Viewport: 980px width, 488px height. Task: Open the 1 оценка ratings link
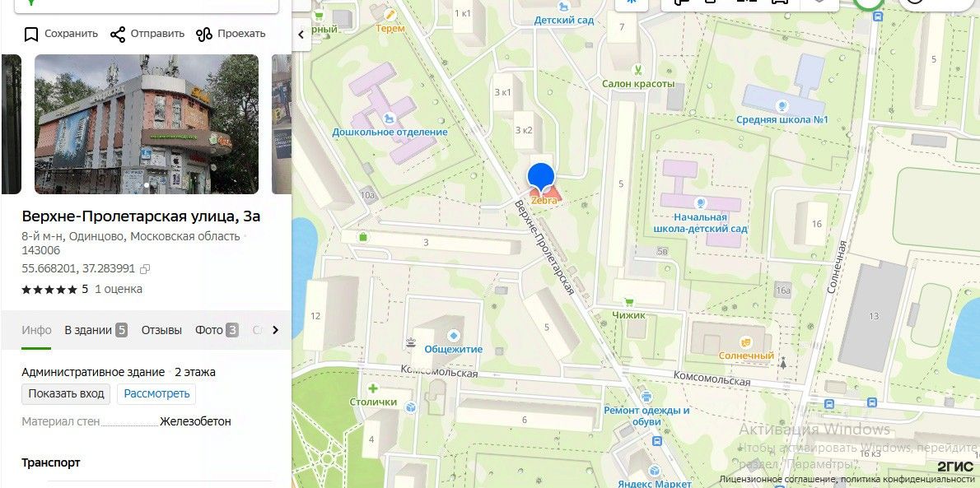(119, 289)
